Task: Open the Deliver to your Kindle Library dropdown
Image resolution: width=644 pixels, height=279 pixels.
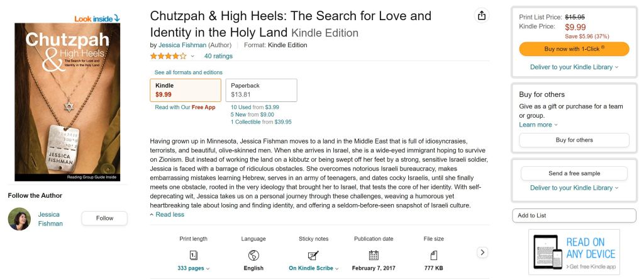Action: [574, 67]
